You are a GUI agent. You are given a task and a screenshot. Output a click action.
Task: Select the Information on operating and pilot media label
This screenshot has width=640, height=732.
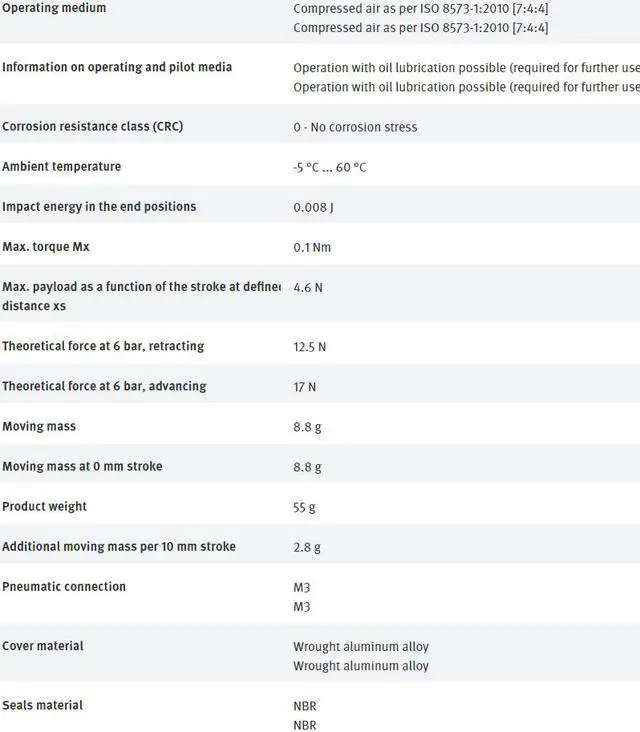(117, 67)
